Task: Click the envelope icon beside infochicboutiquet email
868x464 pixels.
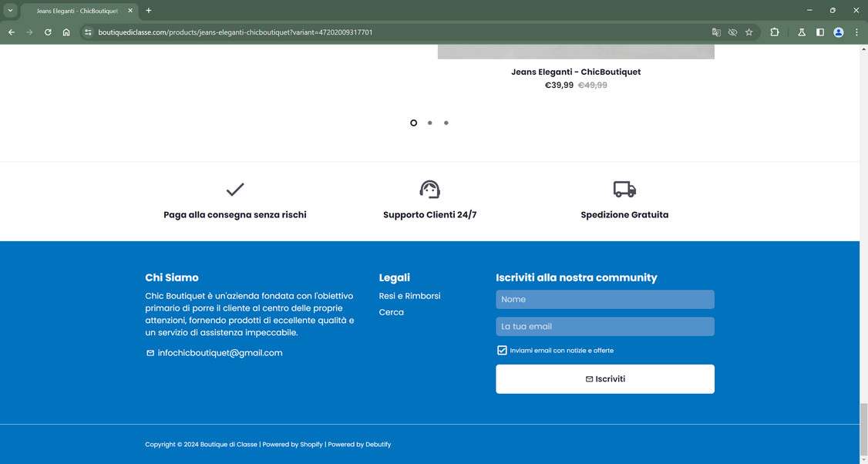Action: click(x=150, y=352)
